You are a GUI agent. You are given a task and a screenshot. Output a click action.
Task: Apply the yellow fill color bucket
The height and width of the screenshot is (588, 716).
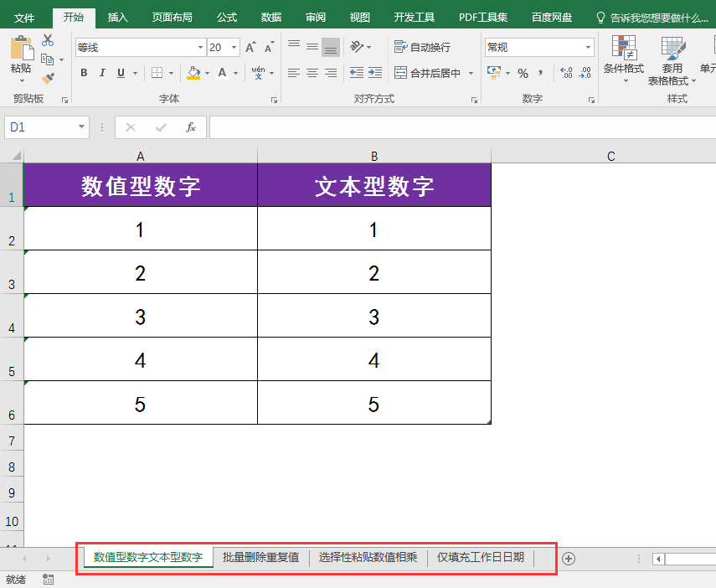(x=193, y=73)
